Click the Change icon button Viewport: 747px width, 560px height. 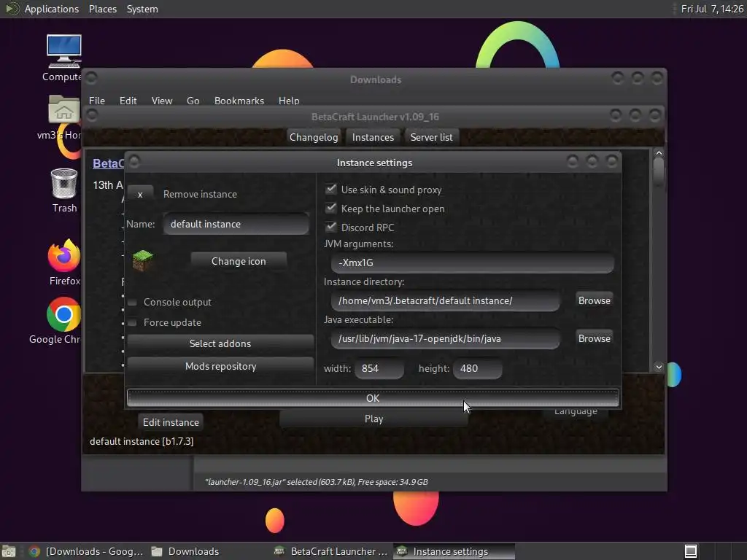pos(239,261)
